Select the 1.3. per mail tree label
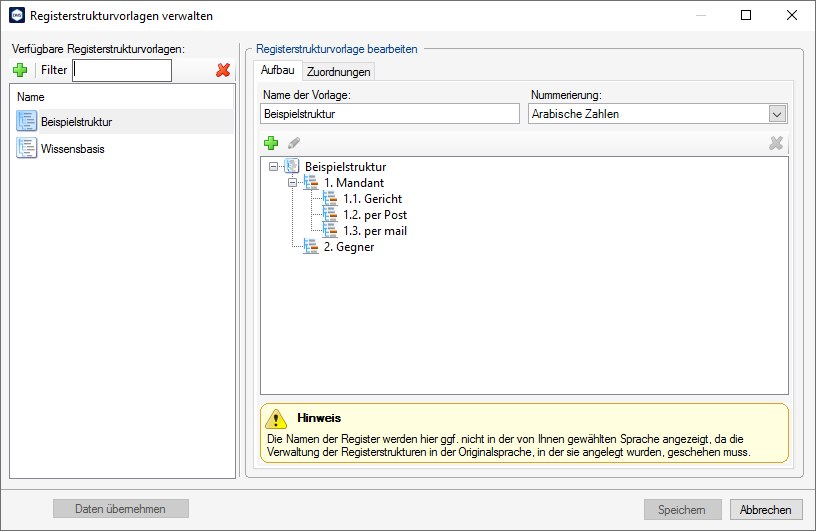The width and height of the screenshot is (817, 532). coord(375,231)
